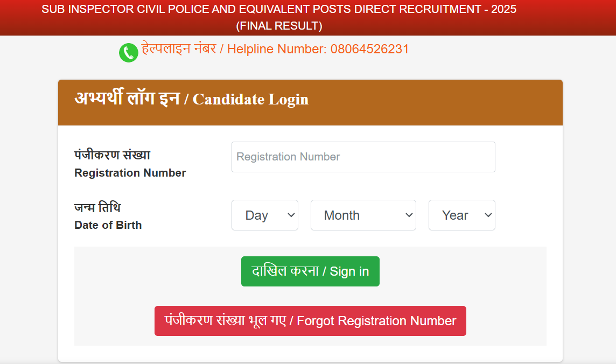Viewport: 616px width, 364px height.
Task: Click the Hindi पंजीकरण संख्या label
Action: click(x=113, y=155)
